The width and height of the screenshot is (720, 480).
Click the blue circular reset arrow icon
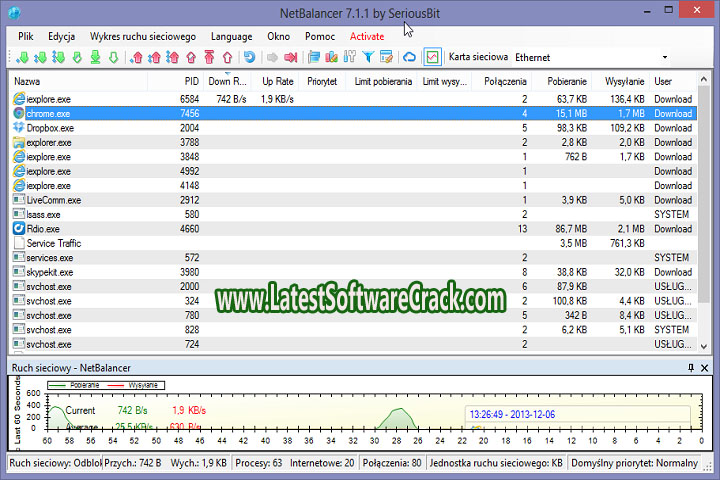pyautogui.click(x=249, y=57)
